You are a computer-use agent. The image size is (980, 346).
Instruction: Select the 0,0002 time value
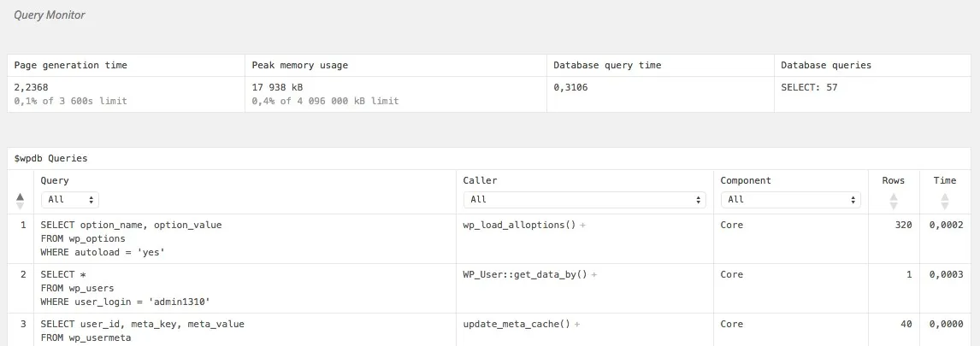tap(946, 225)
